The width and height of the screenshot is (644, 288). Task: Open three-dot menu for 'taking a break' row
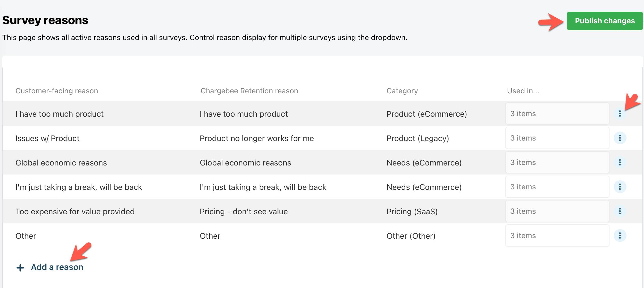[620, 187]
